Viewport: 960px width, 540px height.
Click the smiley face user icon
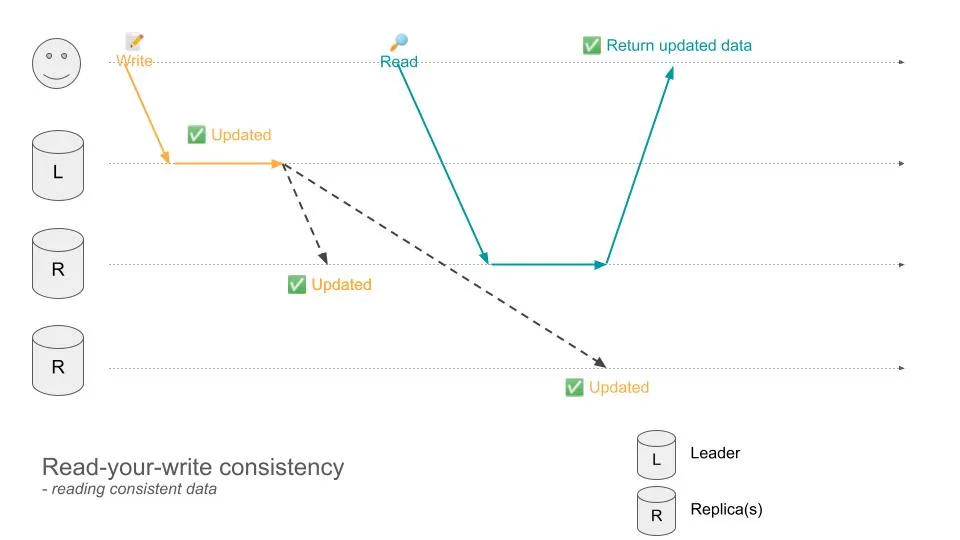pos(57,62)
